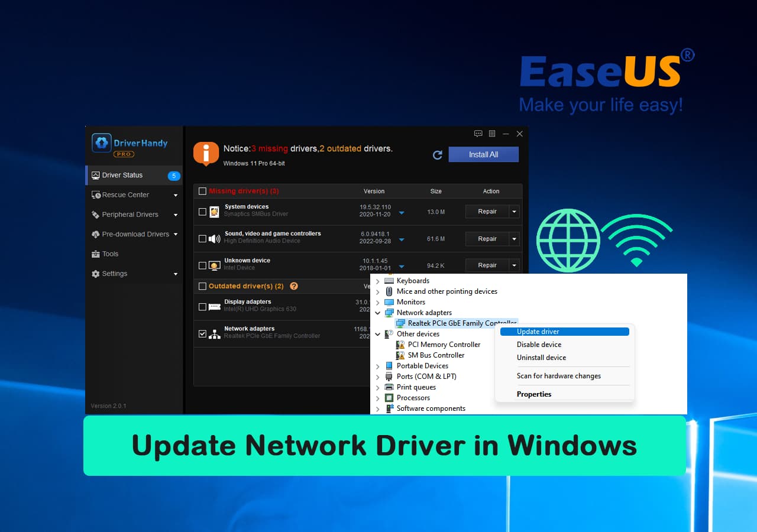The height and width of the screenshot is (532, 757).
Task: Expand Processors node
Action: tap(378, 398)
